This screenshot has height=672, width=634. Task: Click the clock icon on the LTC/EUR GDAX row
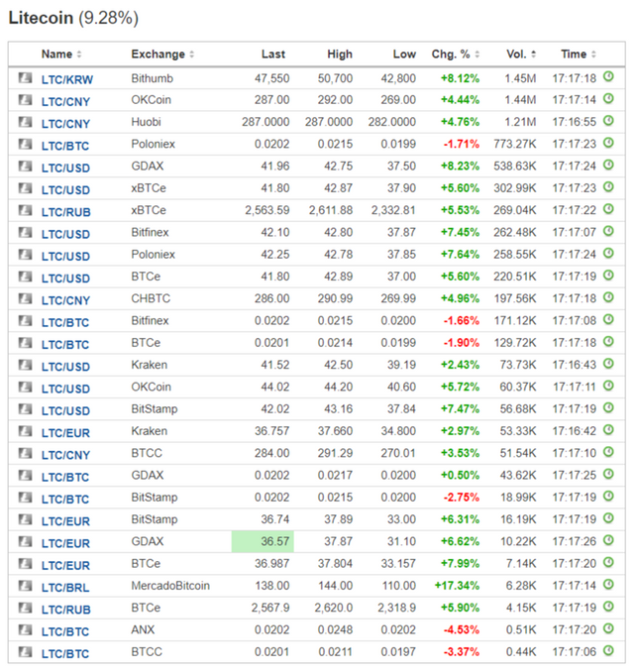tap(608, 541)
